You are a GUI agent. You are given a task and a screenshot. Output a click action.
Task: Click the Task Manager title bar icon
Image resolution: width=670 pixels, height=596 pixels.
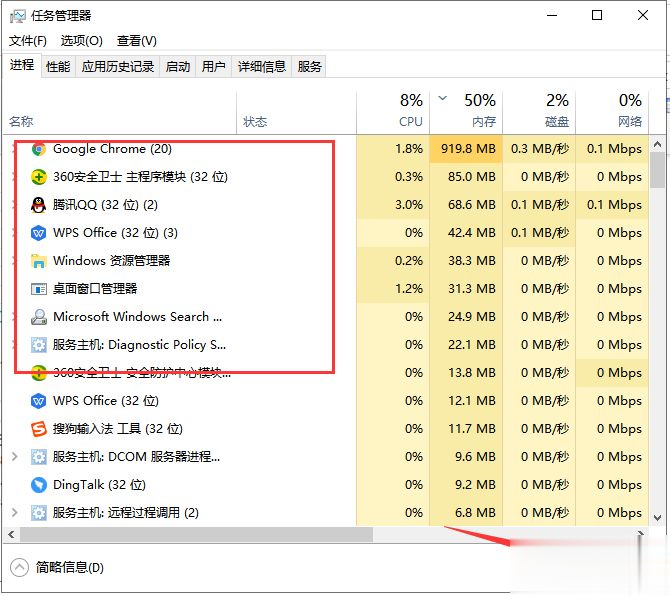(x=18, y=16)
